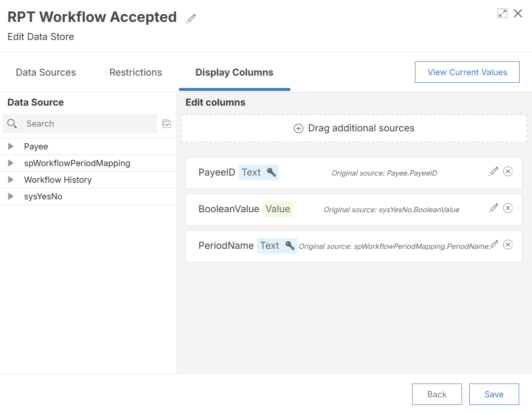
Task: Edit the PeriodName column
Action: click(494, 245)
